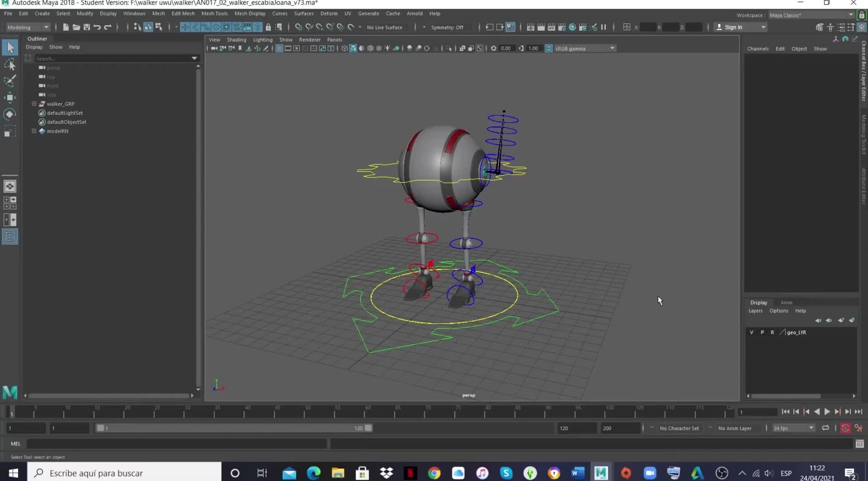
Task: Select the Rotate tool in the toolbox
Action: pyautogui.click(x=10, y=114)
